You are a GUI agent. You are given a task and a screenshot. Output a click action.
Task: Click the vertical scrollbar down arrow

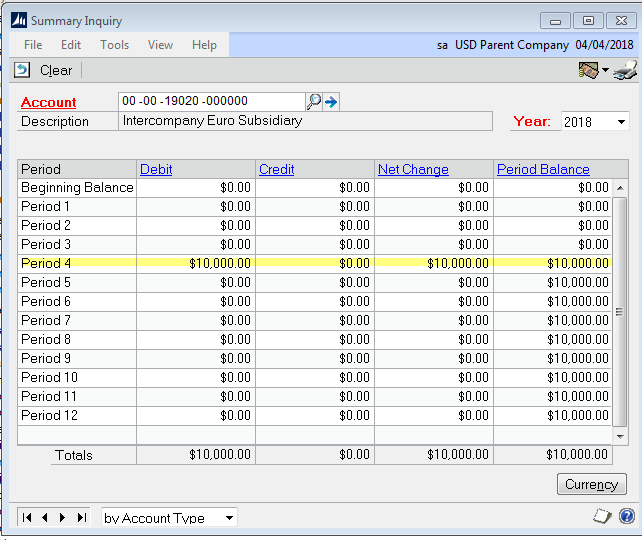pos(621,437)
